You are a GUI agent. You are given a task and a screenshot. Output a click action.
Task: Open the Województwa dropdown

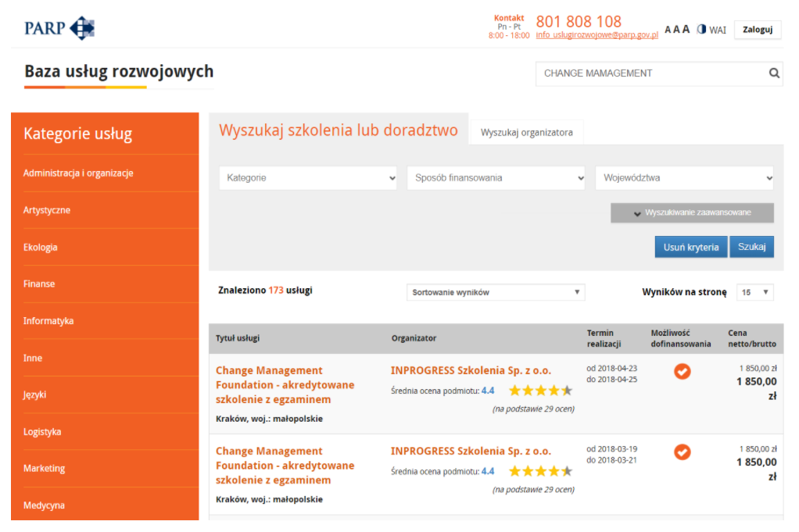[x=684, y=178]
